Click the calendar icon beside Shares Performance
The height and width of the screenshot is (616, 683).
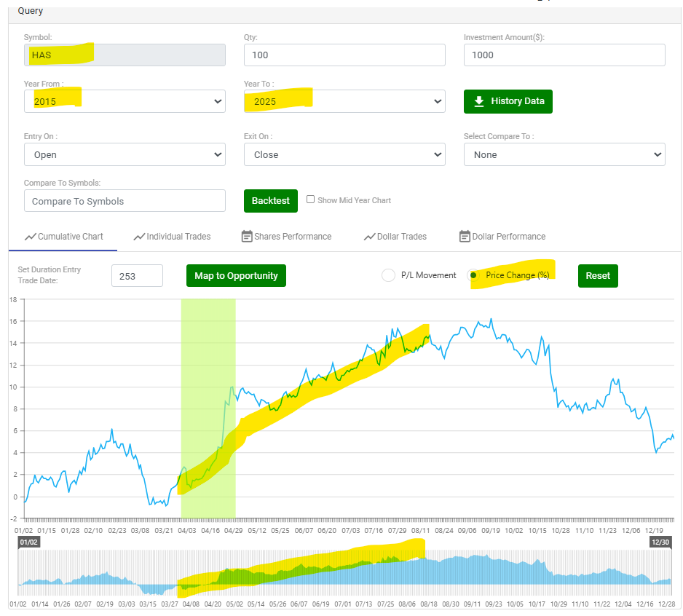point(247,236)
